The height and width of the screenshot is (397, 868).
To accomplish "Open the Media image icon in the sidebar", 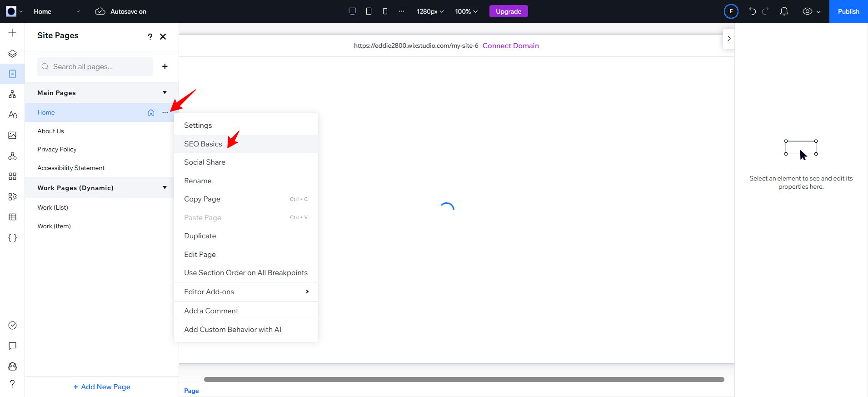I will pyautogui.click(x=12, y=135).
